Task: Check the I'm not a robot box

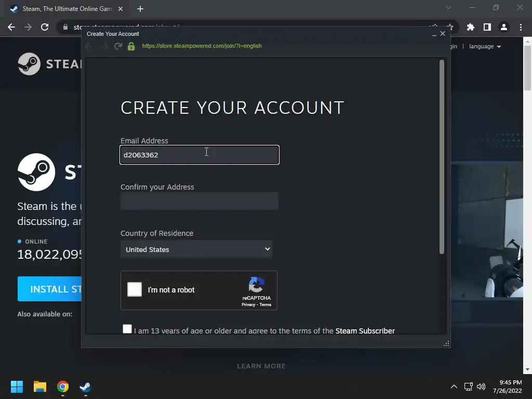Action: click(135, 289)
